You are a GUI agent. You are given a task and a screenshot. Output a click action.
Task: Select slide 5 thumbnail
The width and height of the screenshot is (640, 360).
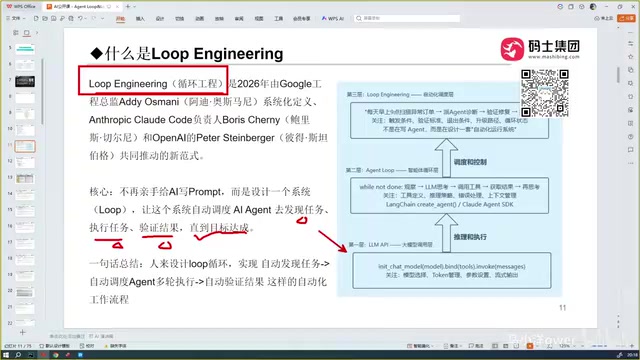coord(25,49)
